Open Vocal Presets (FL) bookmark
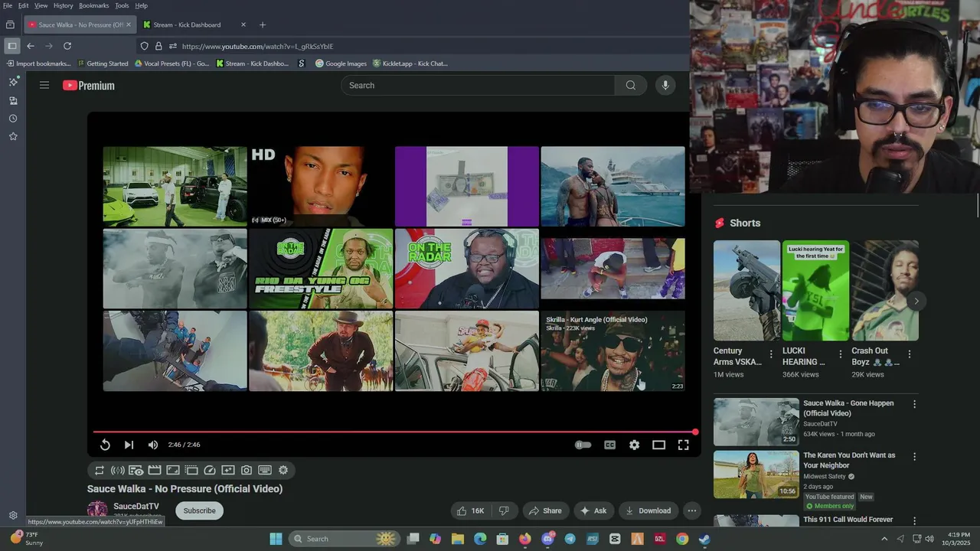Screen dimensions: 980x551 171,64
